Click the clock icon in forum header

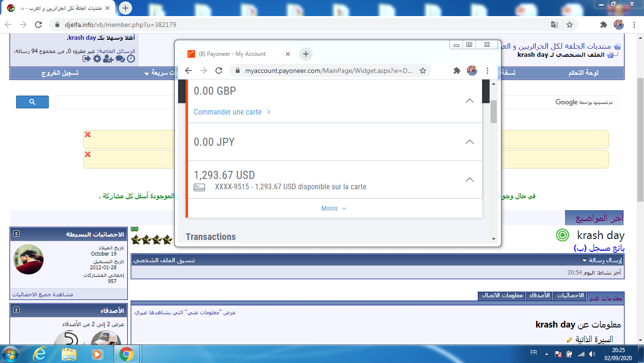[131, 59]
